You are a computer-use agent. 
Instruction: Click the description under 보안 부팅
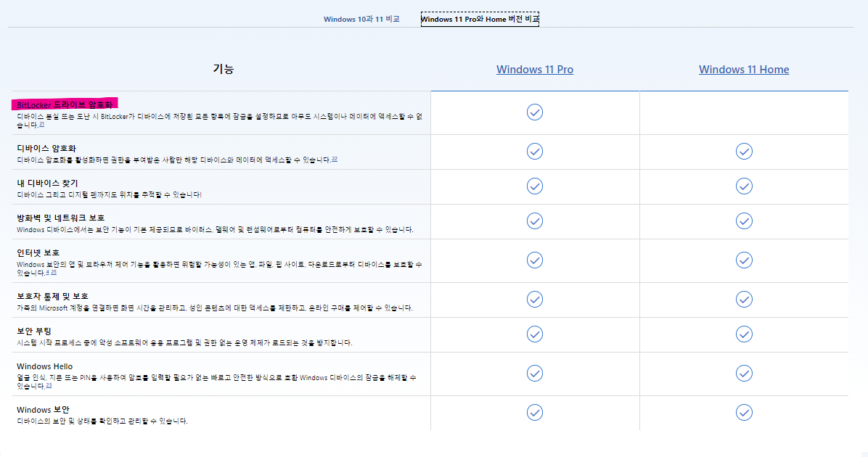tap(184, 343)
